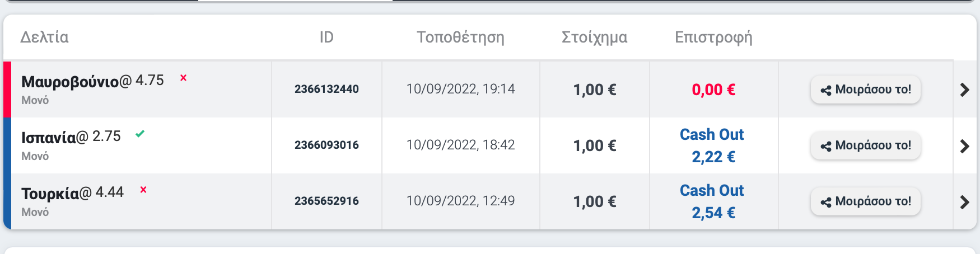The image size is (980, 254).
Task: Click the red lost icon beside Μαυροβούνιο
Action: 183,78
